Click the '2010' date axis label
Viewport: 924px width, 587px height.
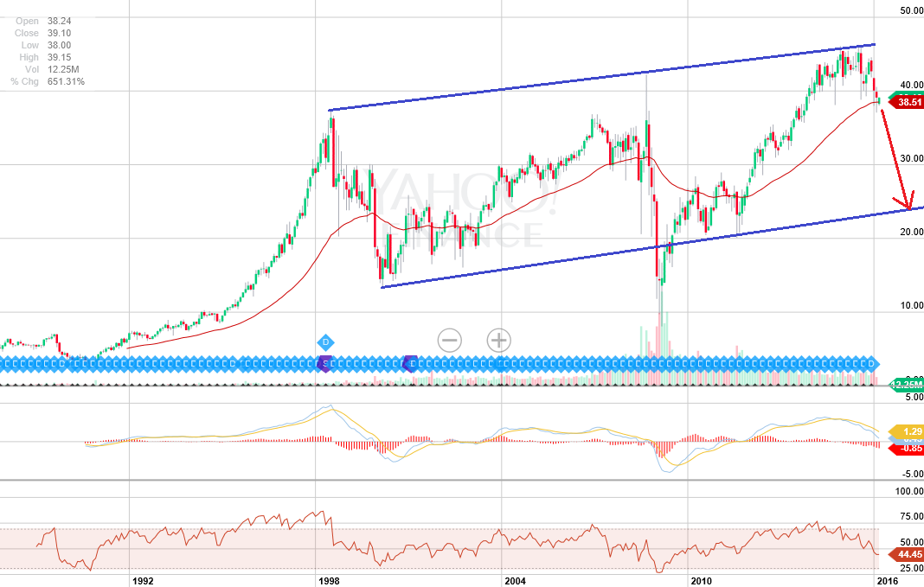(702, 581)
